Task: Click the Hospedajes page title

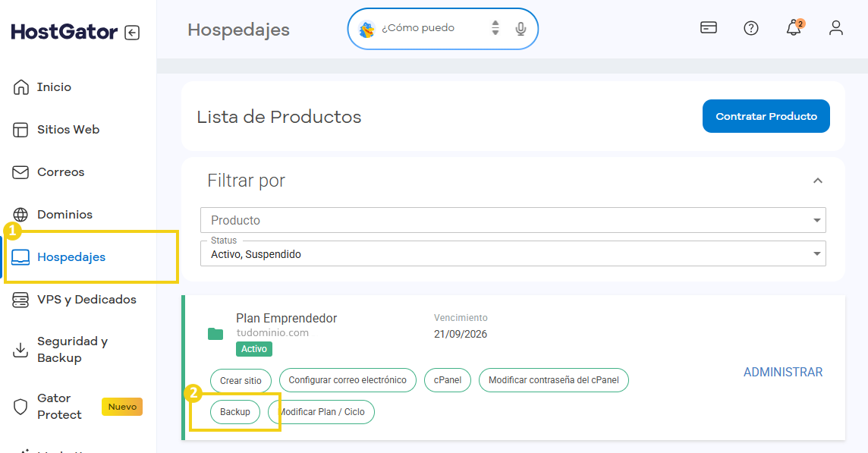Action: 238,30
